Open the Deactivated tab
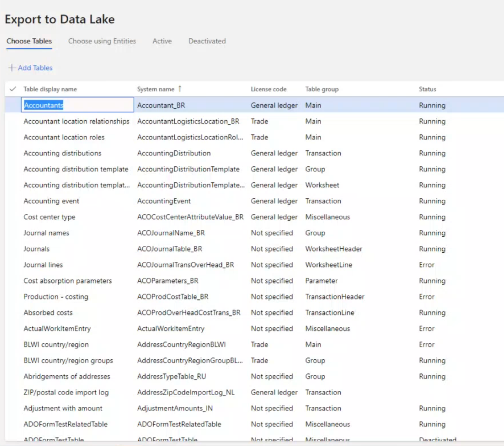This screenshot has height=446, width=504. [207, 41]
